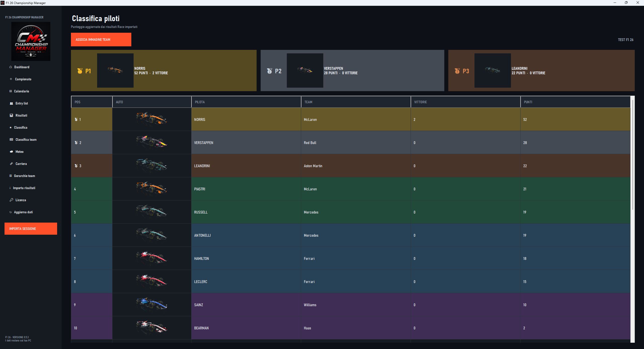Select NORRIS in the table's pilota column
Viewport: 644px width, 349px height.
(x=200, y=120)
